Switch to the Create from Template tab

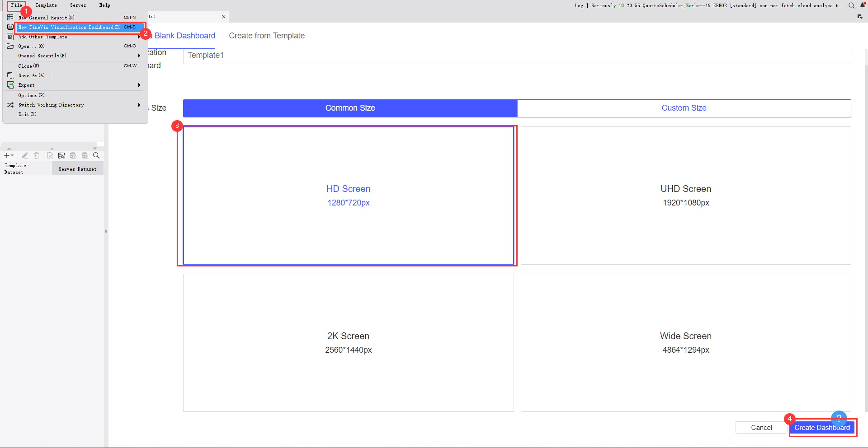[267, 36]
